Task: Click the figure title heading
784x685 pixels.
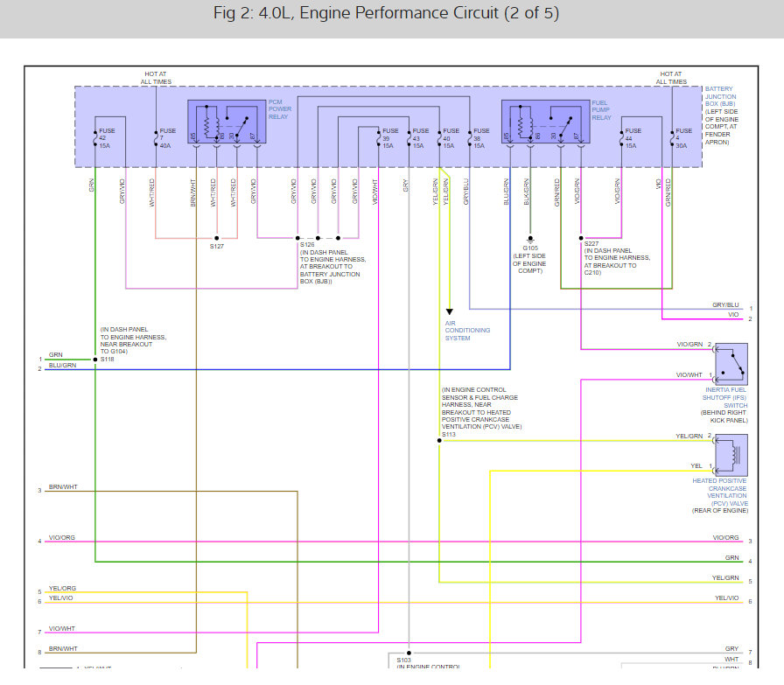Action: click(386, 13)
